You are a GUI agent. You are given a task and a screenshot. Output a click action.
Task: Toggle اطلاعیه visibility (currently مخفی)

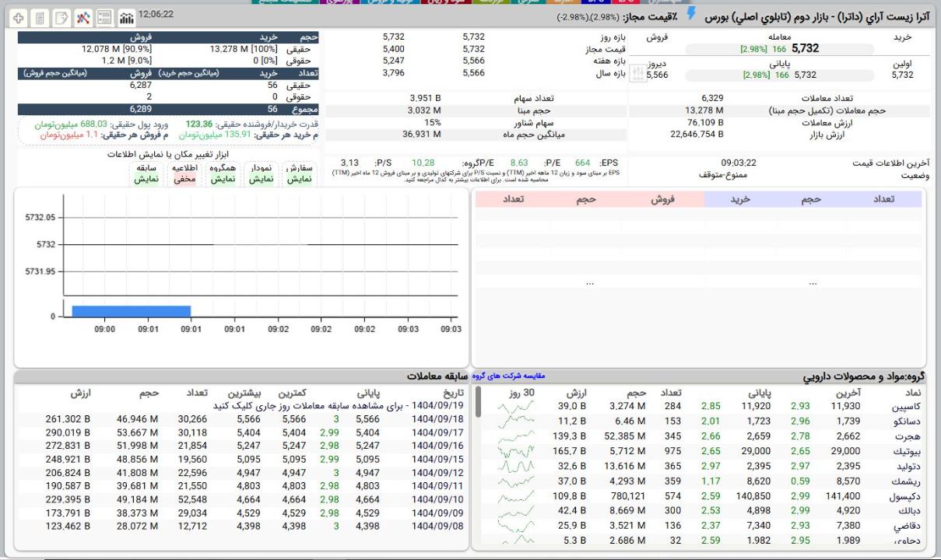(x=184, y=173)
